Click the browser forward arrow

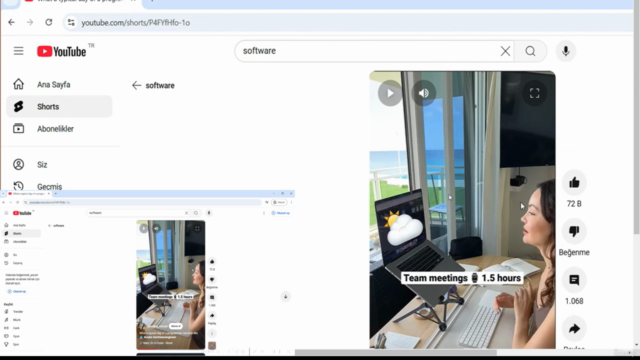[30, 22]
